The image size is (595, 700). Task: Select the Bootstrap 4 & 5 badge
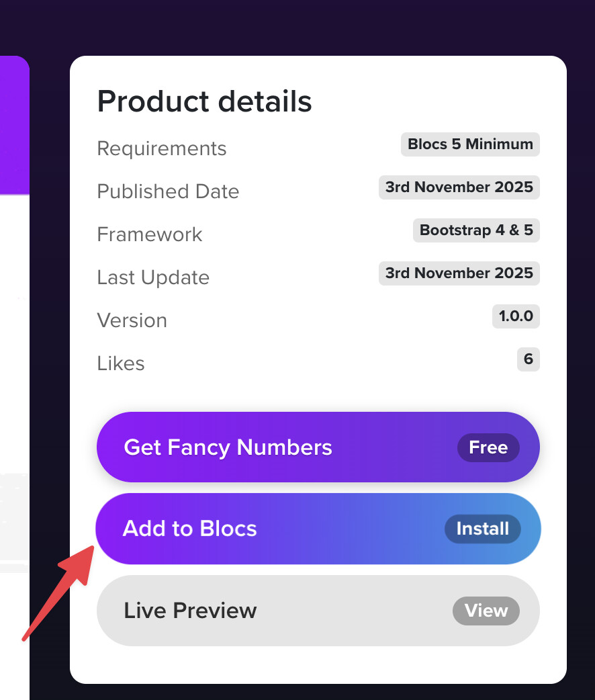pos(476,230)
